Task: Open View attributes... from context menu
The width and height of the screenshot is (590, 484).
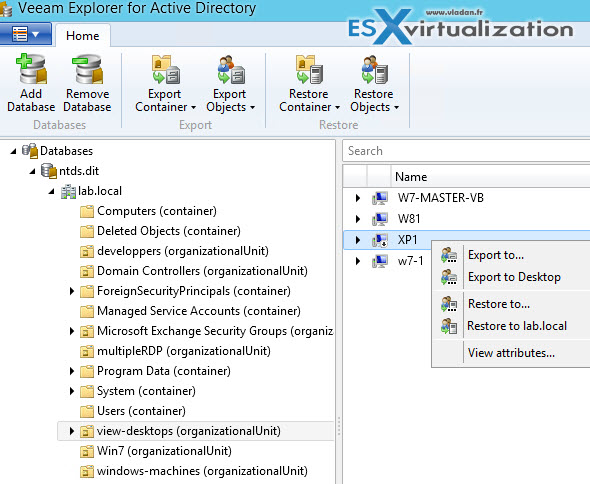Action: 511,353
